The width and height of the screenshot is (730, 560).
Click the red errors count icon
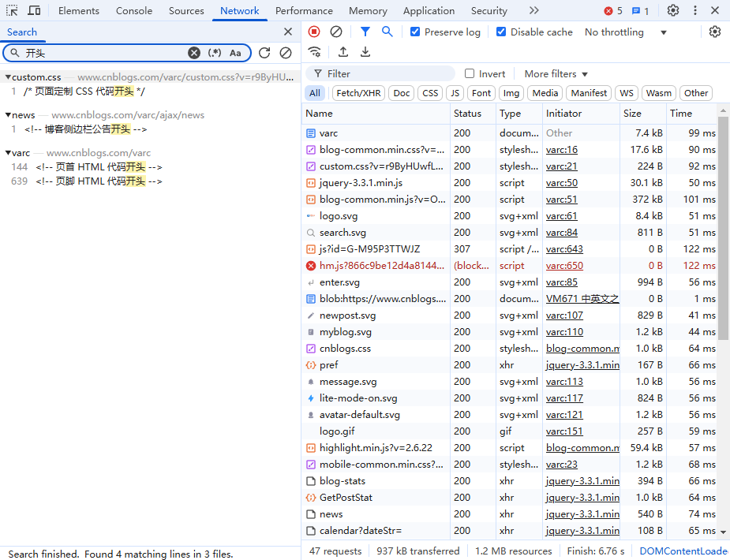click(x=608, y=11)
